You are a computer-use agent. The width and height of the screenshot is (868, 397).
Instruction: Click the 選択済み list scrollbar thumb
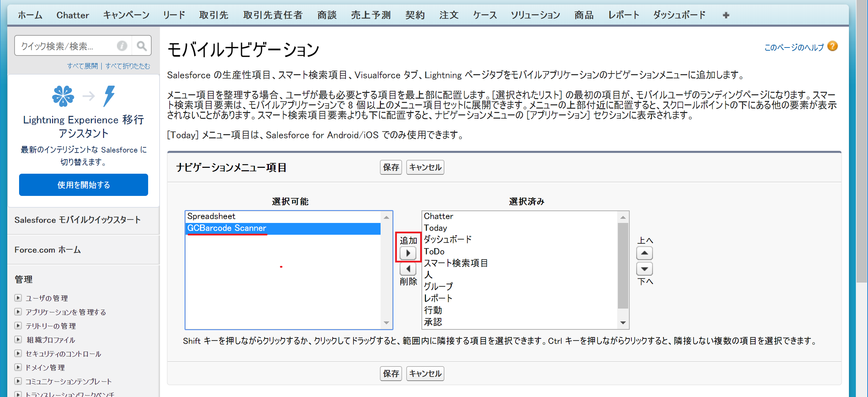coord(623,266)
